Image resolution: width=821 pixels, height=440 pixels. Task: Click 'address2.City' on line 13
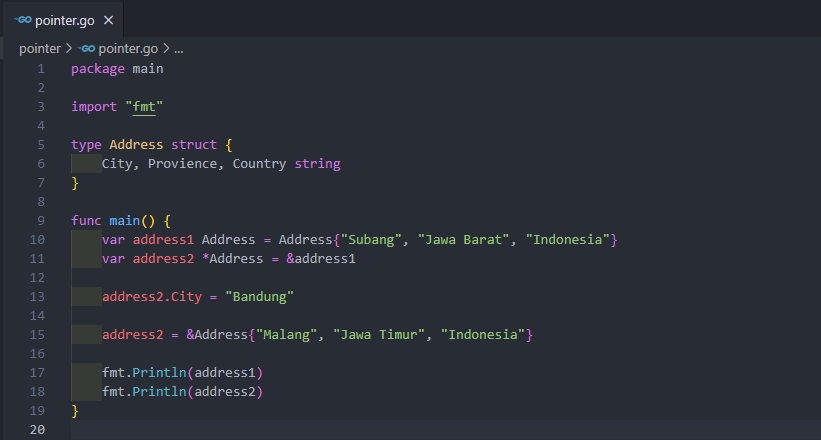[x=152, y=296]
